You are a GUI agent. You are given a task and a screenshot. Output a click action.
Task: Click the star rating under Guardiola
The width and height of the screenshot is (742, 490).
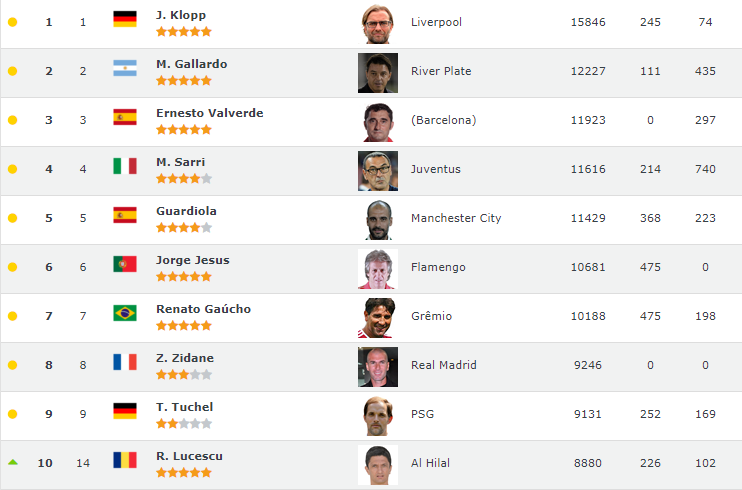(184, 228)
